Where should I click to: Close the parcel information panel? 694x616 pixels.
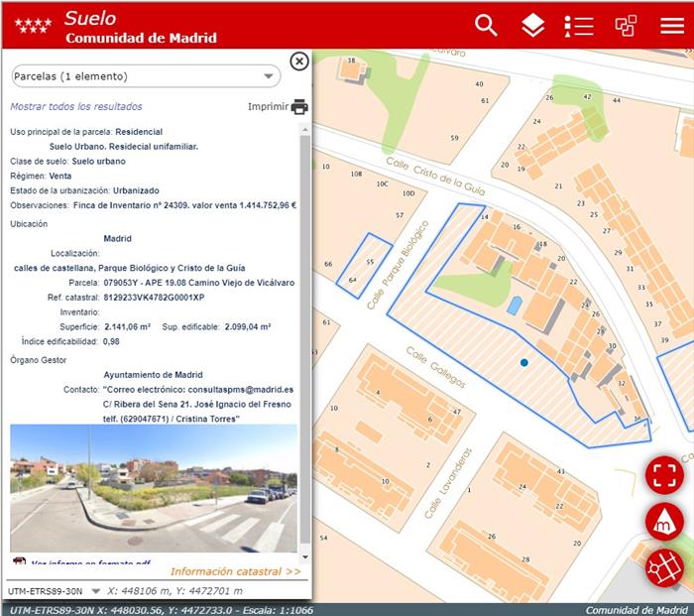click(x=298, y=62)
